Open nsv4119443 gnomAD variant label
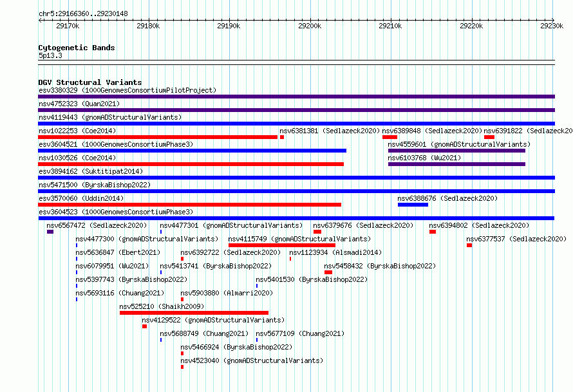 [x=110, y=117]
